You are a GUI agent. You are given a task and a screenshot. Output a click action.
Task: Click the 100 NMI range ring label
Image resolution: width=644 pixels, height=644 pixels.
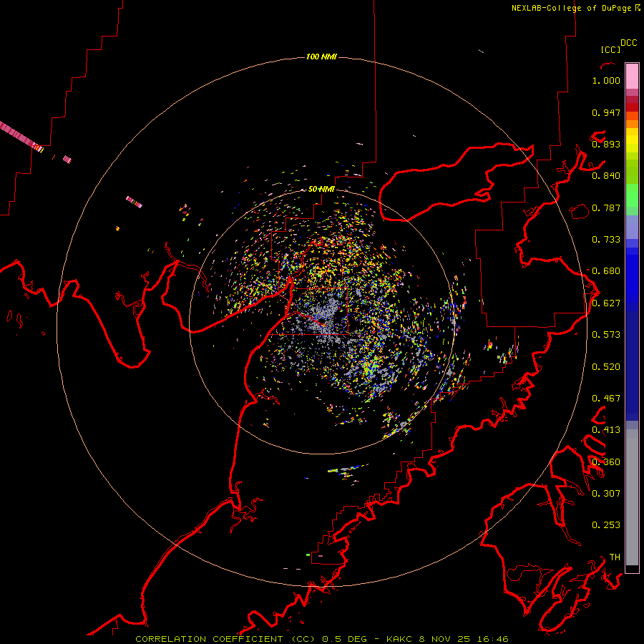[321, 57]
